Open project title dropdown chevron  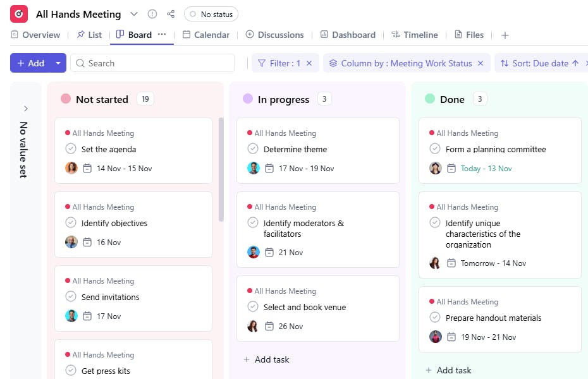134,15
